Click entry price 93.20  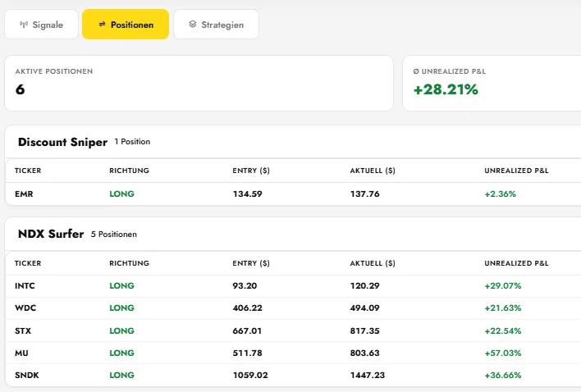245,285
